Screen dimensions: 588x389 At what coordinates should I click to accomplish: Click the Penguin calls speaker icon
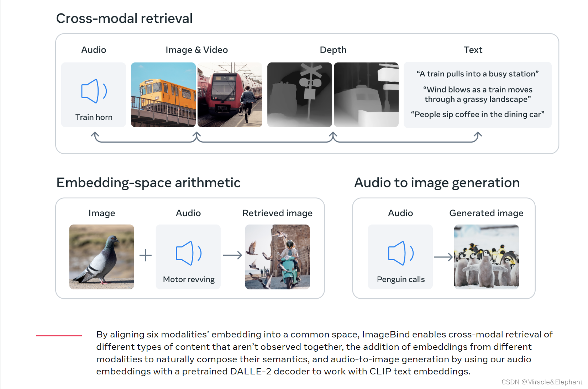pos(401,253)
